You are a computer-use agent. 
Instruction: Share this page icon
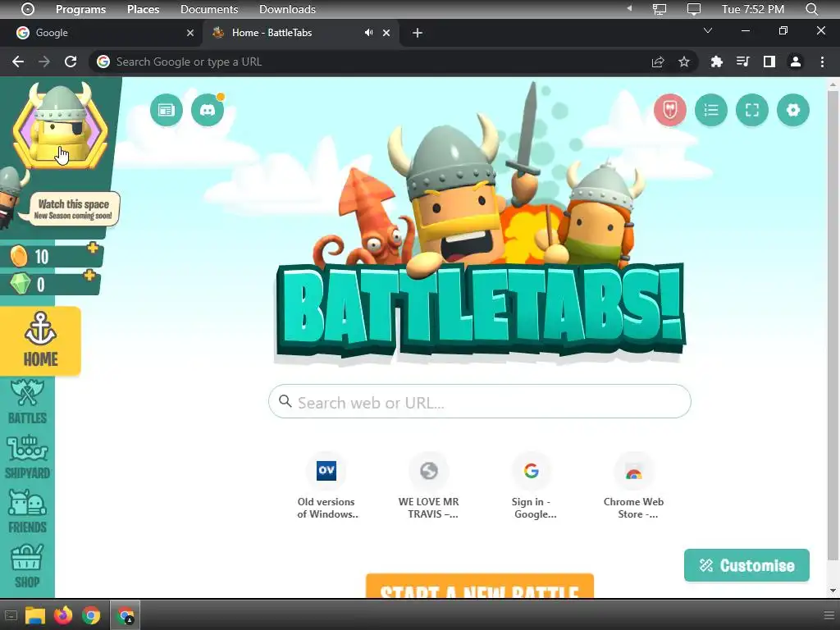(658, 62)
